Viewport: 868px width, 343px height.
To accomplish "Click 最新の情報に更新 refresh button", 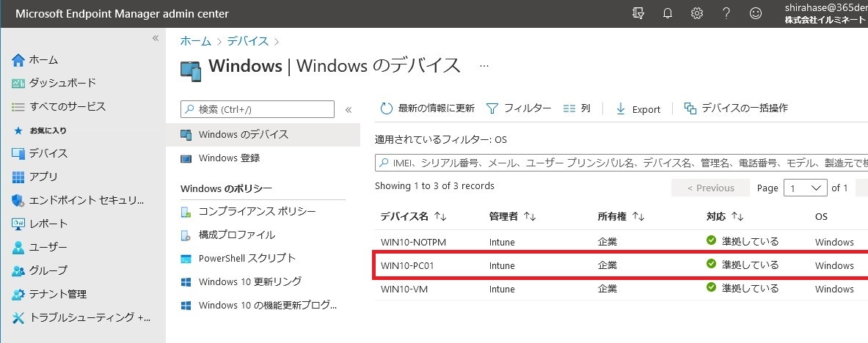I will 427,108.
